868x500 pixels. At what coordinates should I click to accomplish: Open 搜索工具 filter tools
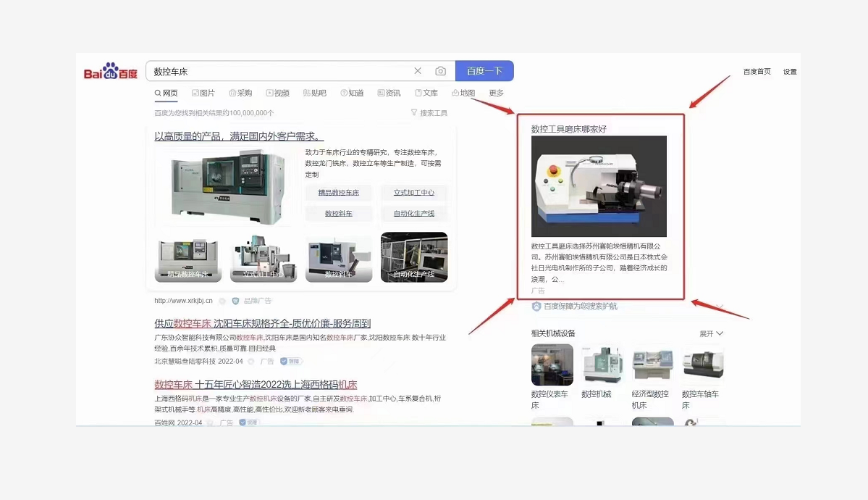(429, 112)
